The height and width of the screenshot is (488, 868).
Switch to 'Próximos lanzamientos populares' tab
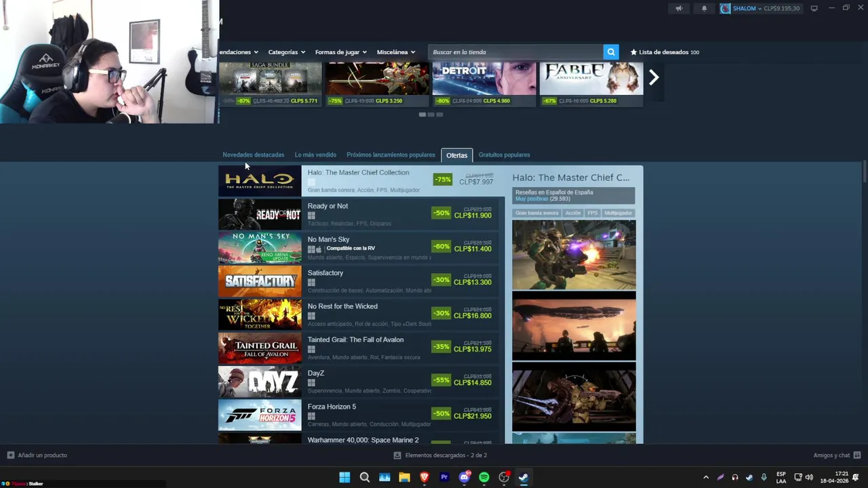pos(391,155)
